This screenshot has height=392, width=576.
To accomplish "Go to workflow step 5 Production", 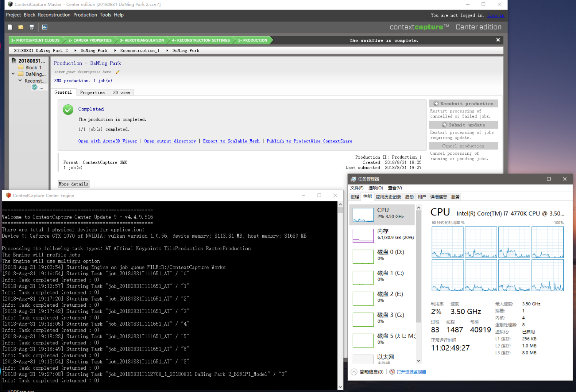I will pos(253,40).
